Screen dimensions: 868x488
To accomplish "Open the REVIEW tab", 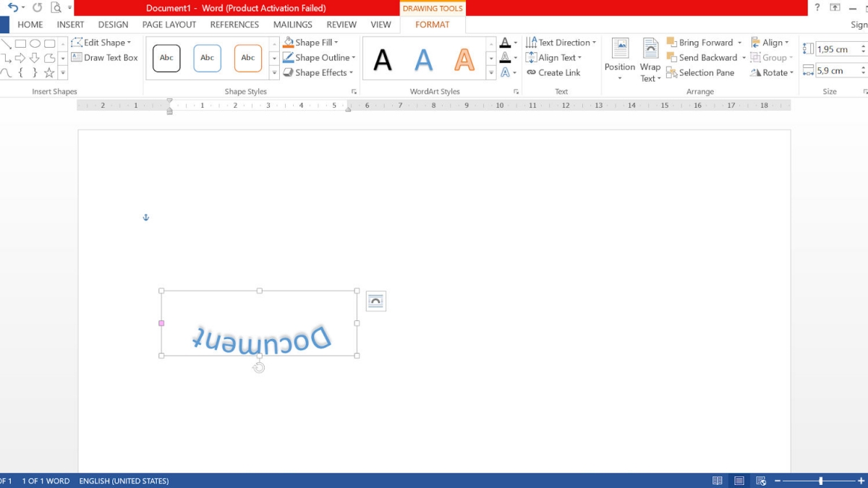I will [x=341, y=25].
